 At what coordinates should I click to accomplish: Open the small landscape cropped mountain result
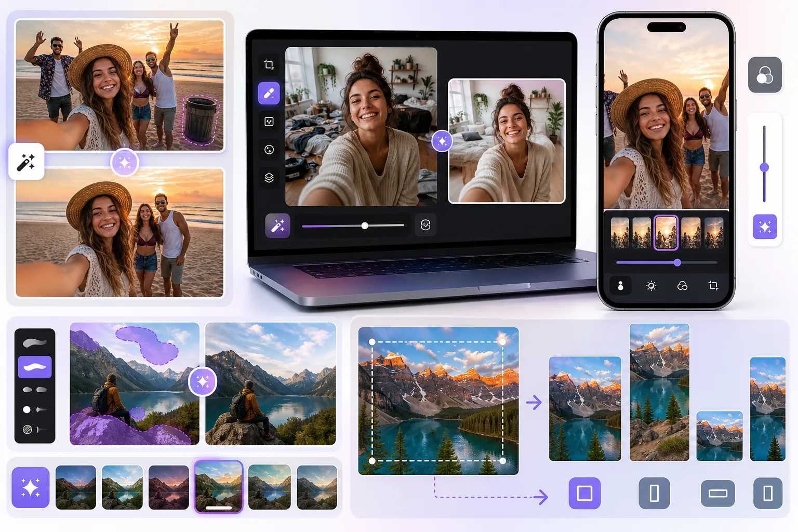click(720, 436)
